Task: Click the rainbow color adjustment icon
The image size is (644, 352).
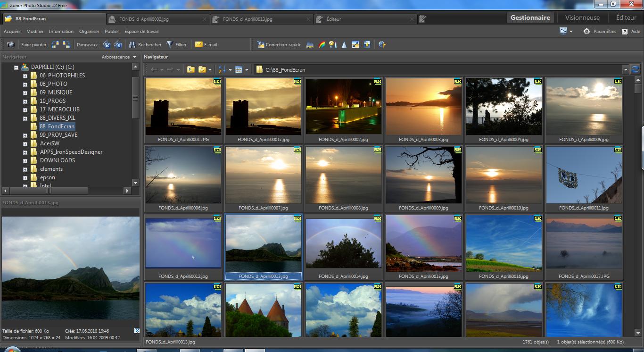Action: (x=322, y=44)
